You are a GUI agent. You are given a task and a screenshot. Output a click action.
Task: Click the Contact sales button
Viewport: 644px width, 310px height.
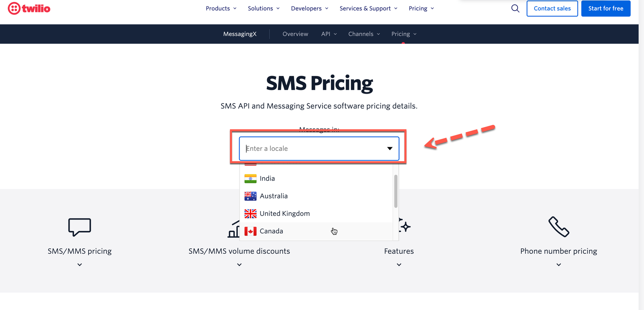pyautogui.click(x=552, y=8)
